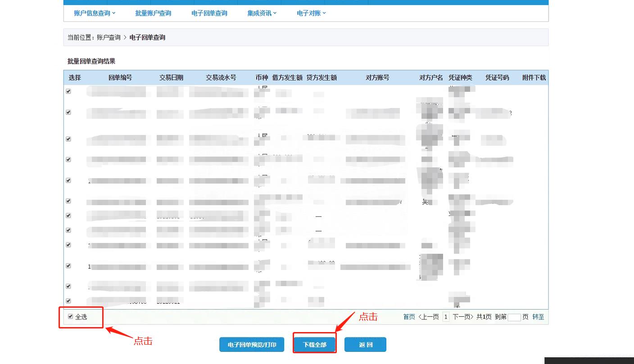634x364 pixels.
Task: Uncheck the last row's selection checkbox
Action: tap(68, 301)
